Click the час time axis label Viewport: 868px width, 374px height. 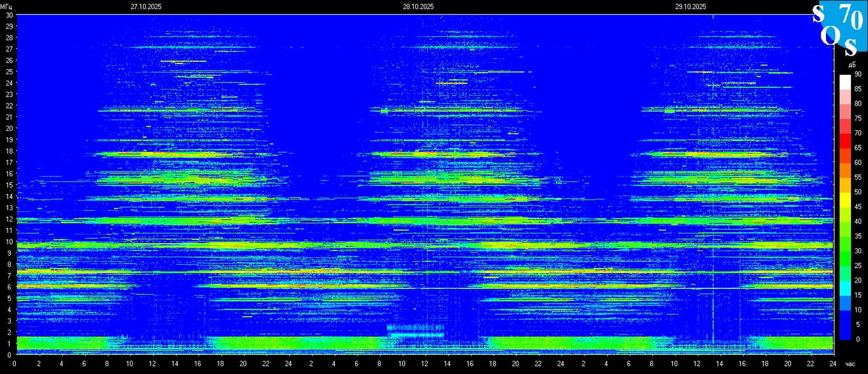850,364
